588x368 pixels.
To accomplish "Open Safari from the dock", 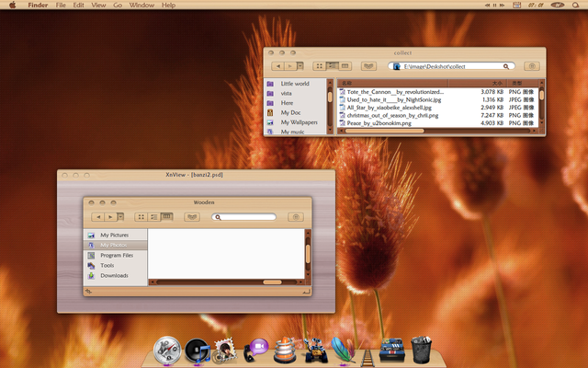I will click(167, 349).
